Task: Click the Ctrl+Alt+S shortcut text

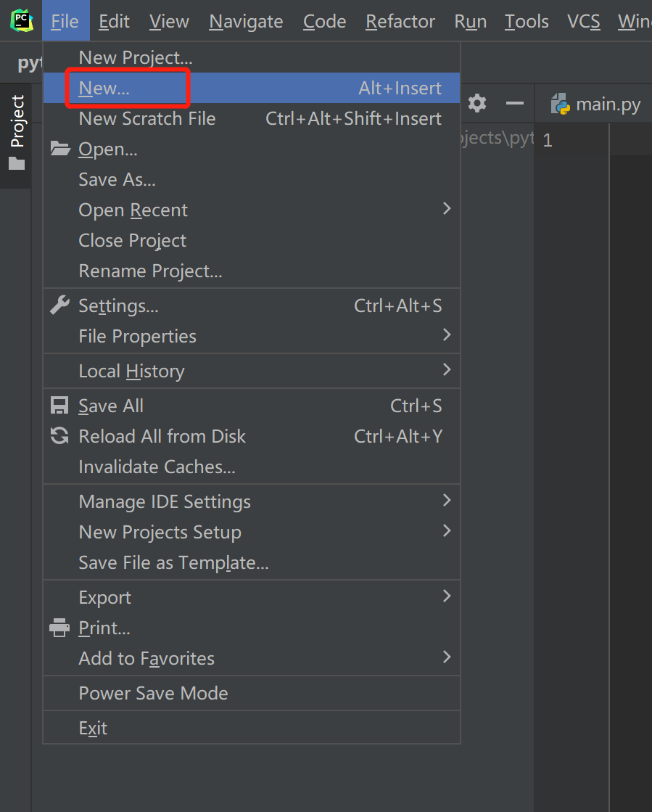Action: pos(398,305)
